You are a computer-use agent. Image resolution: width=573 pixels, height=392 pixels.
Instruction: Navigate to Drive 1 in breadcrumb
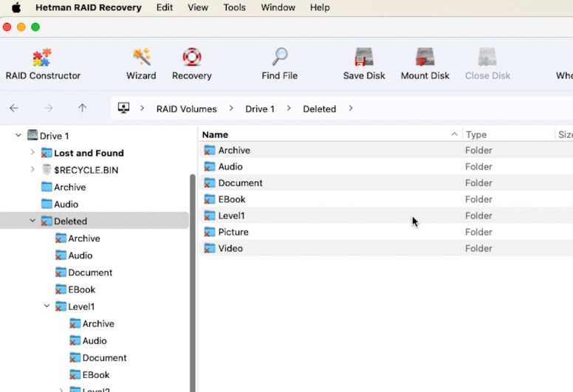[x=260, y=109]
